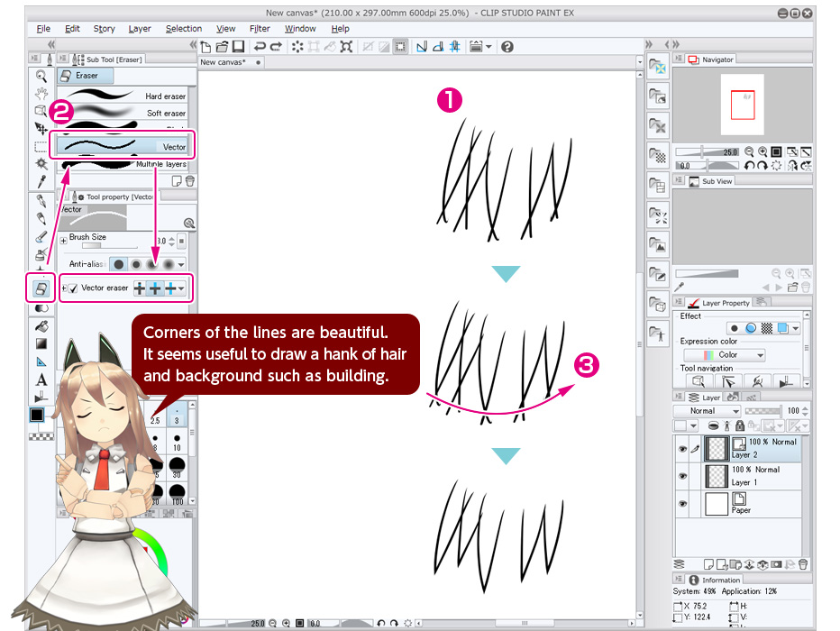Screen dimensions: 840x631
Task: Expand the Vector eraser mode dropdown
Action: point(180,288)
